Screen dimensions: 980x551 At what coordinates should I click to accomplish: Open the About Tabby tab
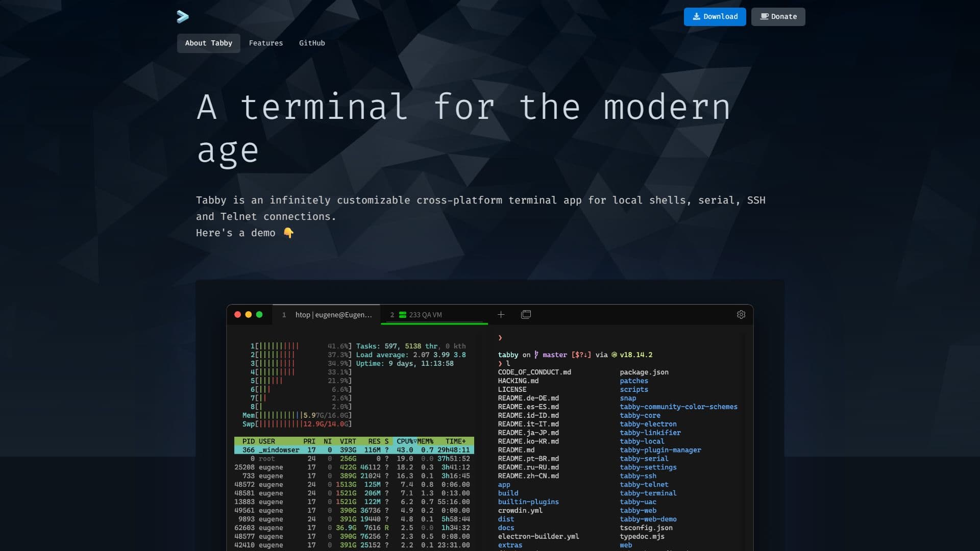[208, 43]
